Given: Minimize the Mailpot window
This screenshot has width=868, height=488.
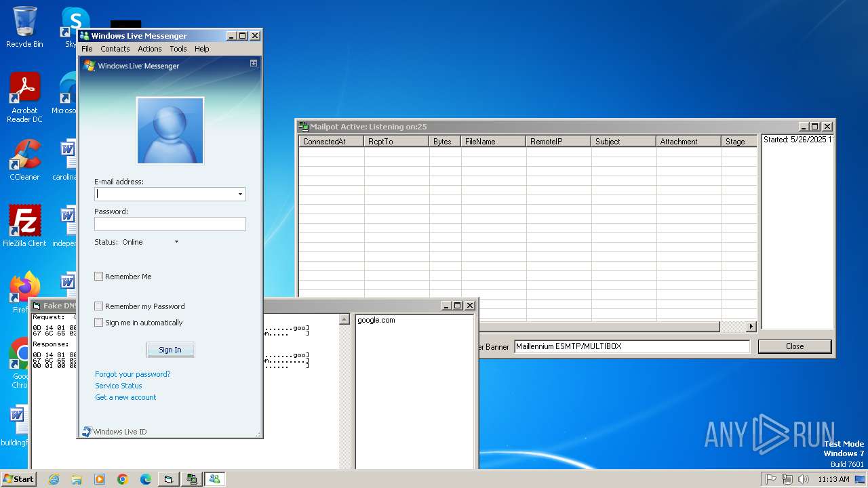Looking at the screenshot, I should tap(804, 127).
